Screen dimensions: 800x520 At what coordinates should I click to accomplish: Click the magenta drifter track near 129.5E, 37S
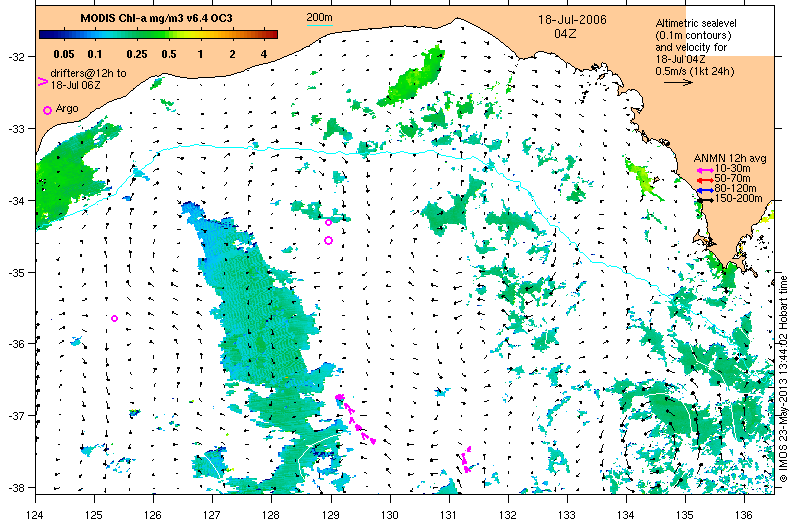[x=356, y=419]
